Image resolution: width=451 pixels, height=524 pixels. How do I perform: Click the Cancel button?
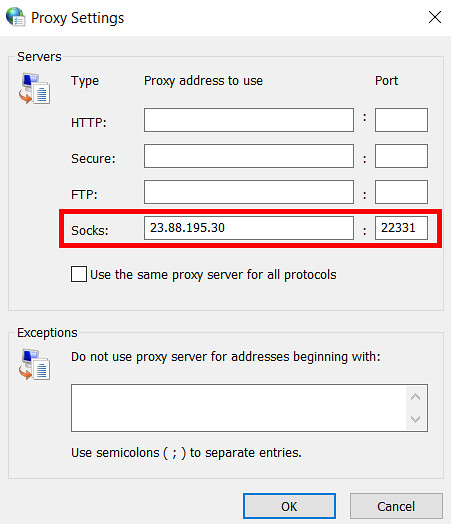click(x=396, y=506)
